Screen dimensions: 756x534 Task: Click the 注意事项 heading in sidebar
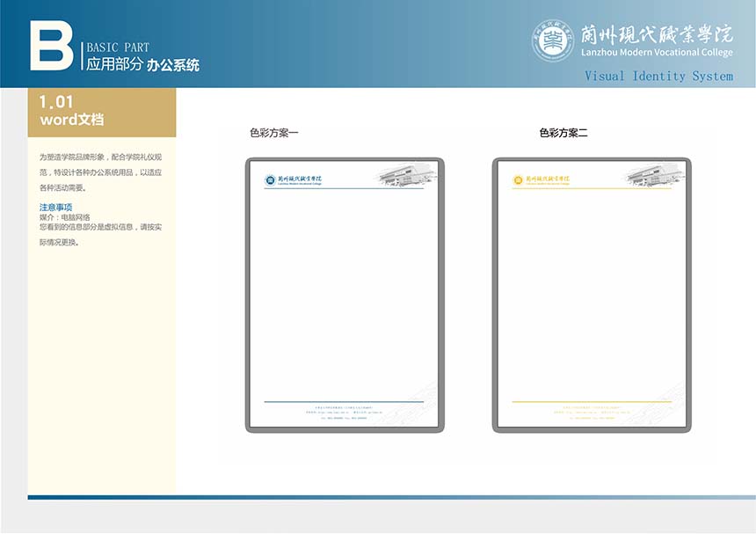click(x=56, y=207)
